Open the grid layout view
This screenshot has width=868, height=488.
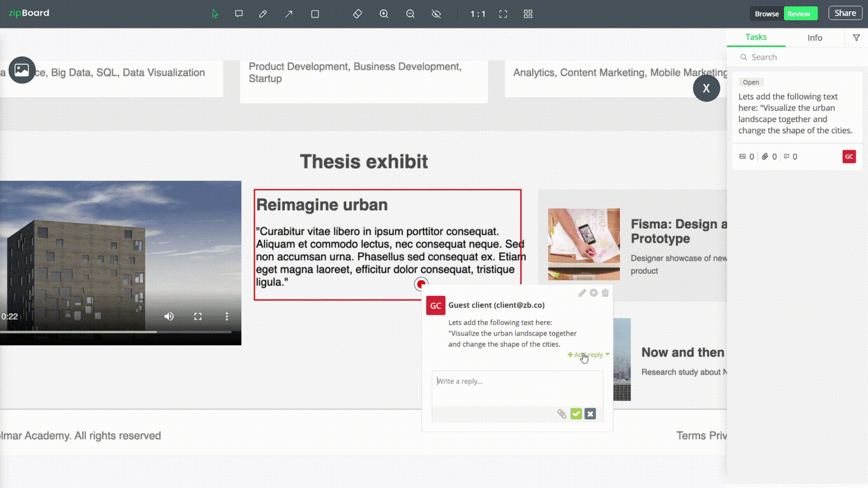(x=528, y=14)
